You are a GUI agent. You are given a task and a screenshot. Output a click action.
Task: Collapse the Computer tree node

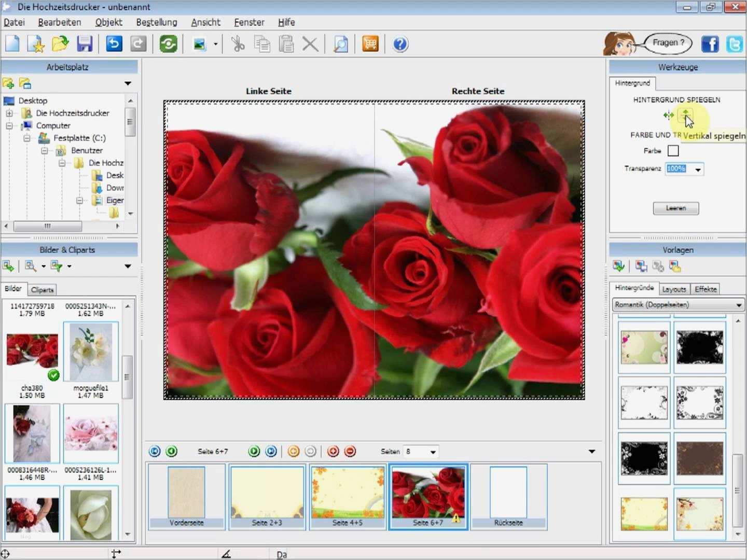tap(9, 125)
